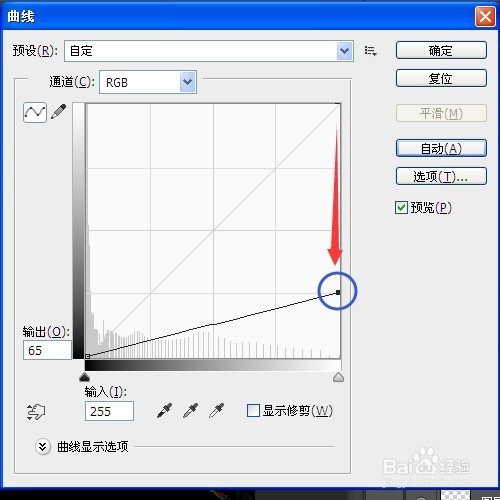The image size is (500, 500).
Task: Pick the black point eyedropper
Action: 164,411
